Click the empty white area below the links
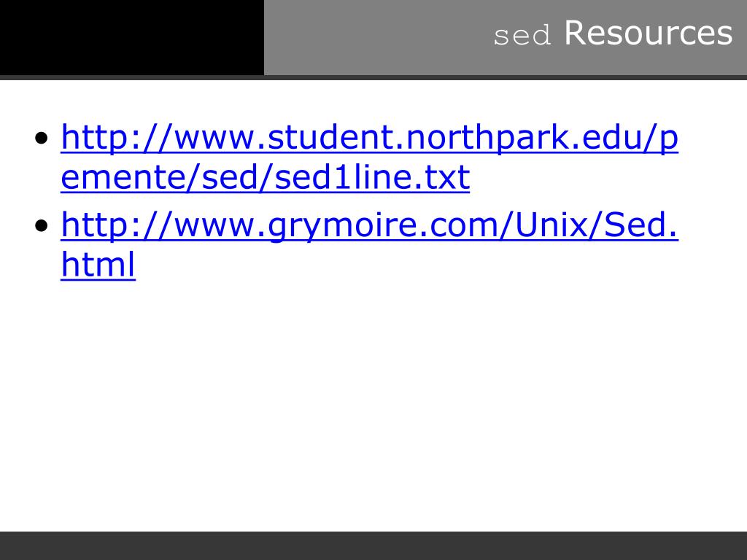Image resolution: width=747 pixels, height=560 pixels. pos(373,405)
